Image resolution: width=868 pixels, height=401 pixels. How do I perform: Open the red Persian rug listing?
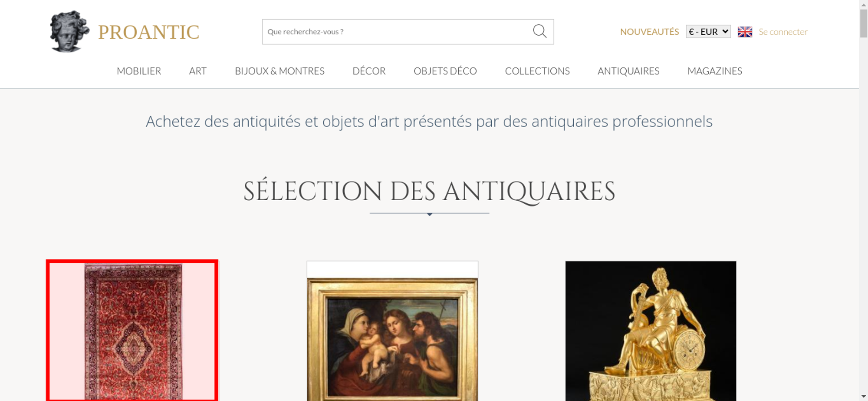[132, 331]
